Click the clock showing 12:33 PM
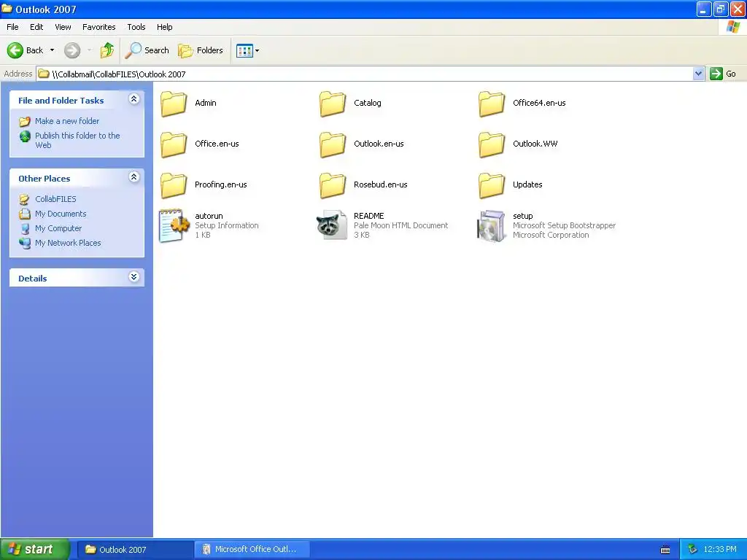This screenshot has width=747, height=560. pos(720,550)
